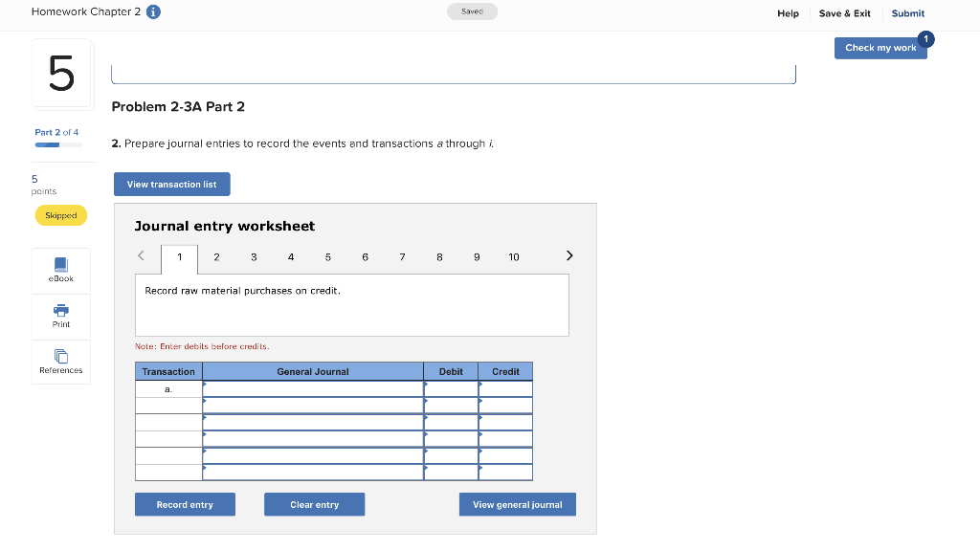The image size is (980, 551).
Task: Open second row General Journal account dropdown
Action: point(313,406)
